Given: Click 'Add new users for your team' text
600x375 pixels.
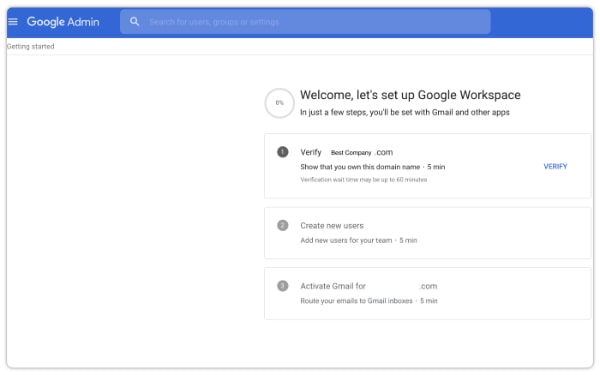Looking at the screenshot, I should (x=346, y=240).
